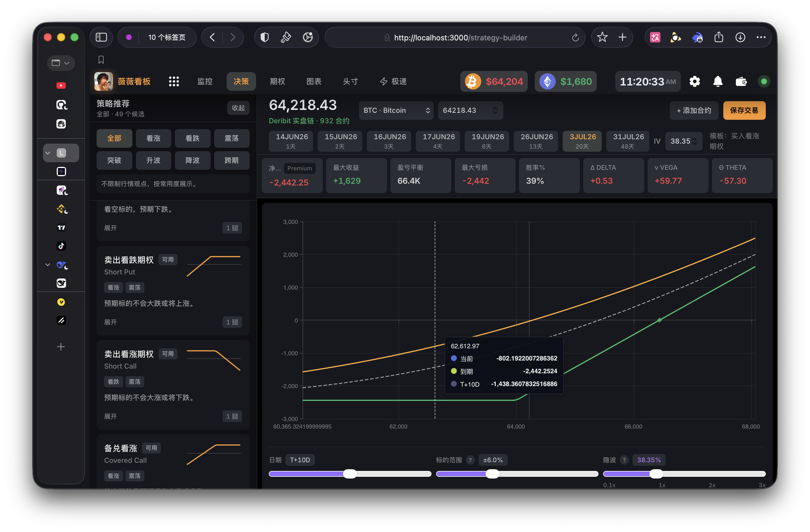This screenshot has width=810, height=532.
Task: Adjust the IV 38.35 stepper
Action: [x=694, y=141]
